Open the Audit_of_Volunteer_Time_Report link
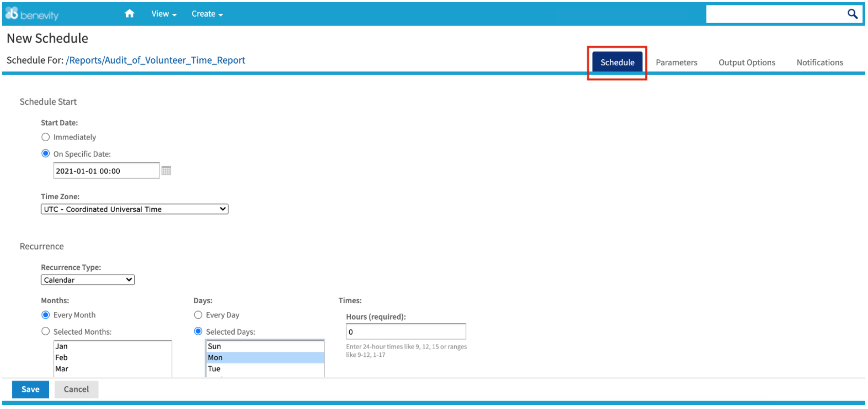 tap(156, 60)
